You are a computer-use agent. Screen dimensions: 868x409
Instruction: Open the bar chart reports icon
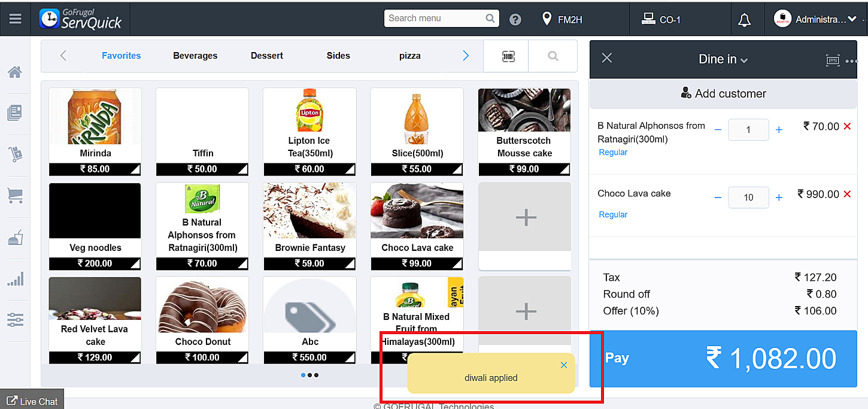click(15, 279)
